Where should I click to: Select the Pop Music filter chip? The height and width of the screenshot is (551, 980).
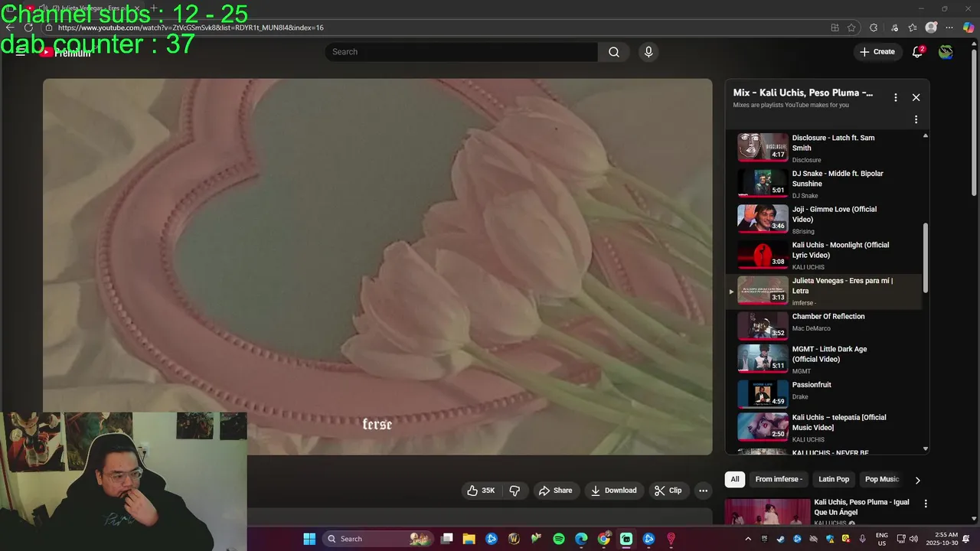[x=881, y=479]
